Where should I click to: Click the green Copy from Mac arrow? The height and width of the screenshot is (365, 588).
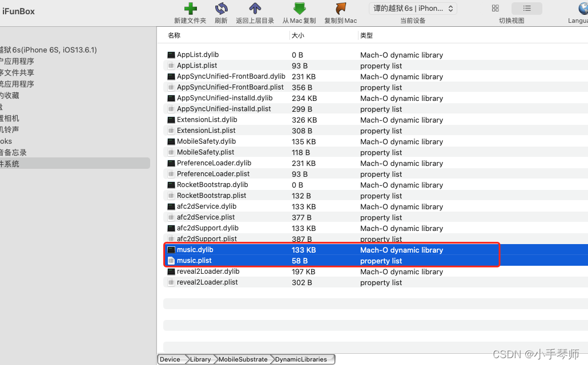(299, 8)
